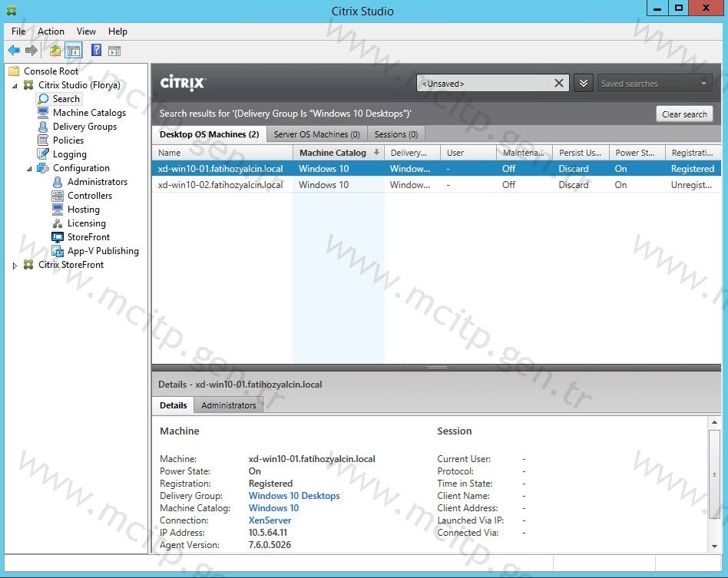728x578 pixels.
Task: Sort by Power State column header
Action: [x=637, y=153]
